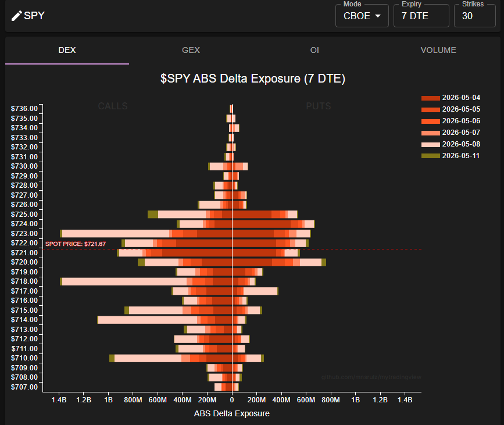Click the Expiry 7 DTE field
This screenshot has height=425, width=504.
tap(421, 16)
